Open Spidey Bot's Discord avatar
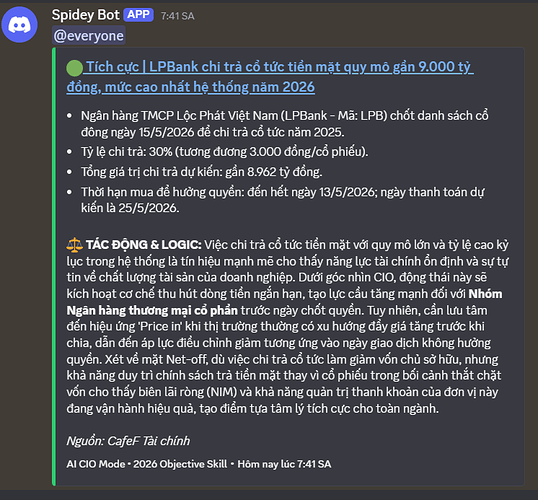This screenshot has width=538, height=500. click(19, 25)
